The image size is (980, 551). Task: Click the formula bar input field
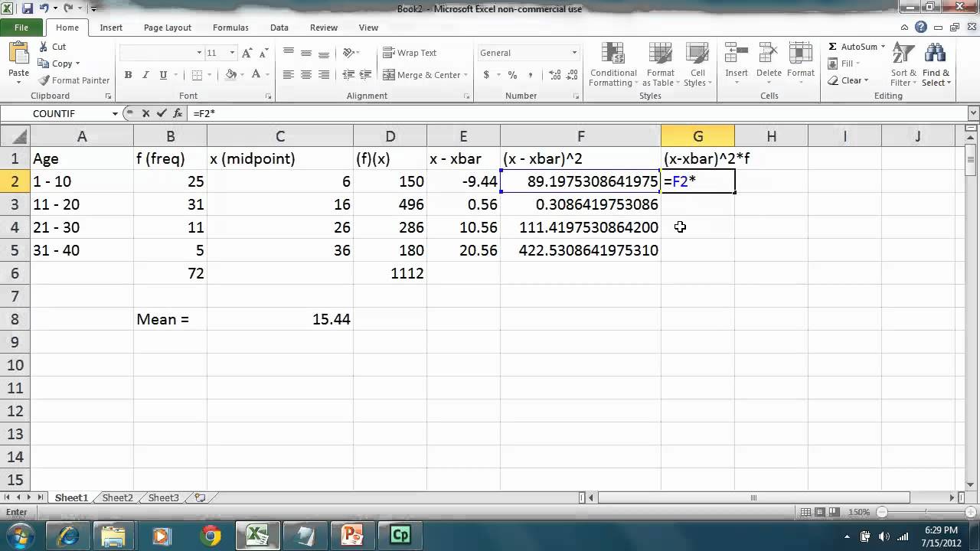tap(577, 113)
